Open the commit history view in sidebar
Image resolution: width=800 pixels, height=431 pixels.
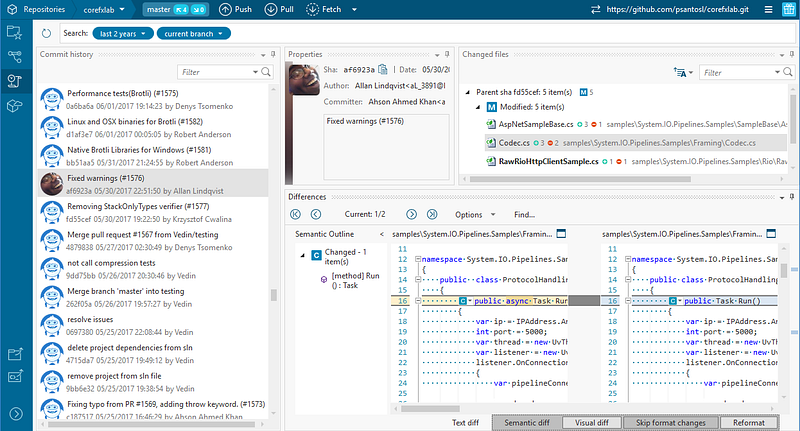pyautogui.click(x=15, y=82)
